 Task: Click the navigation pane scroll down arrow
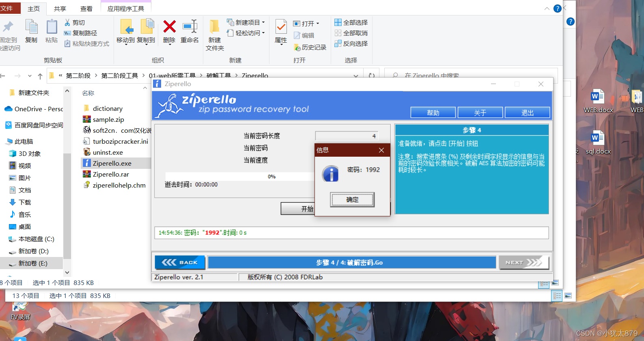(x=67, y=273)
